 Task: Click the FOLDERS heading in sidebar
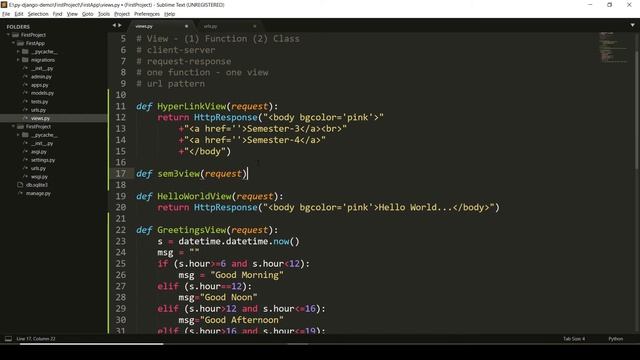click(18, 27)
